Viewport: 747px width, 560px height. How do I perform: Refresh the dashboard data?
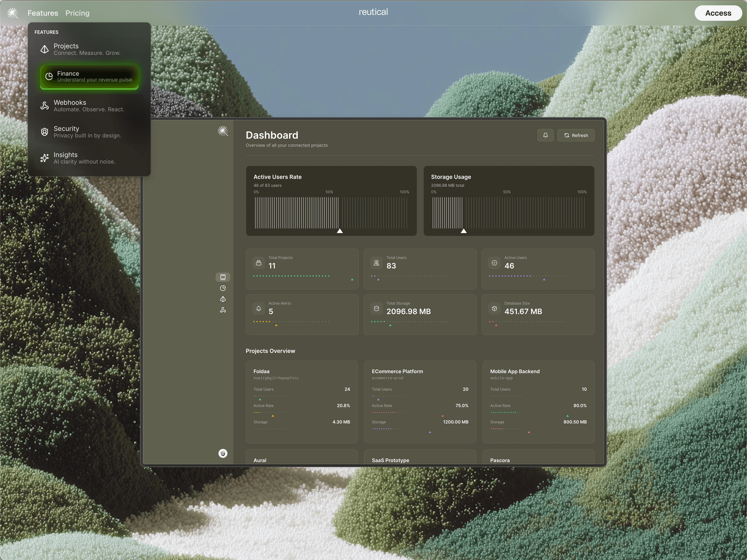tap(576, 135)
